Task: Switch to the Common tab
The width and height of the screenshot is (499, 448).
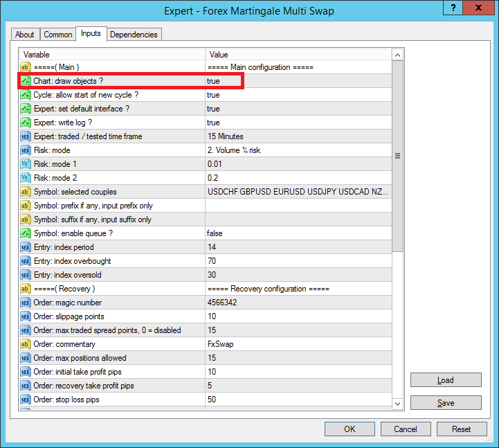Action: (x=58, y=35)
